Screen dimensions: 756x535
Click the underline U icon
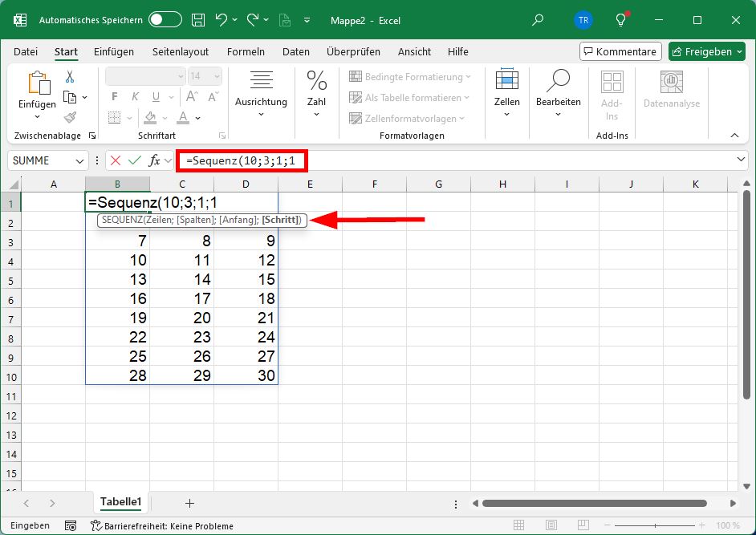tap(156, 96)
